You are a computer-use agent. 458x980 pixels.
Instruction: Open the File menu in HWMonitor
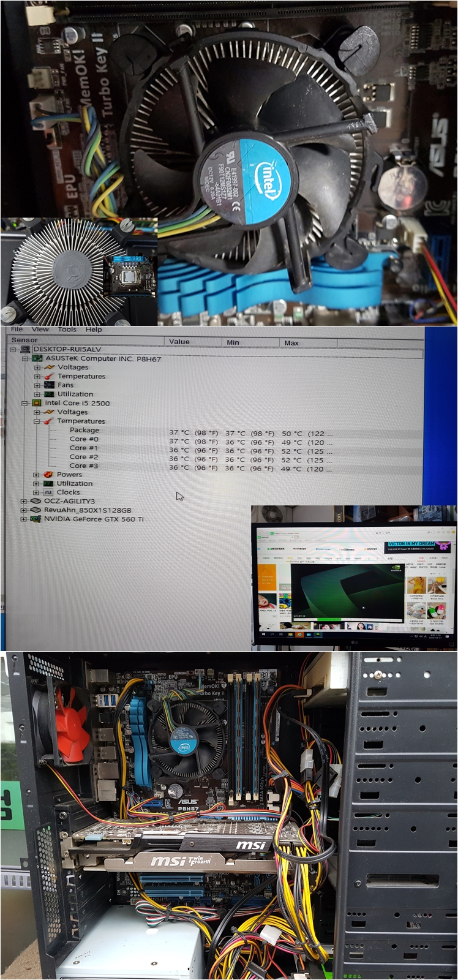coord(17,329)
